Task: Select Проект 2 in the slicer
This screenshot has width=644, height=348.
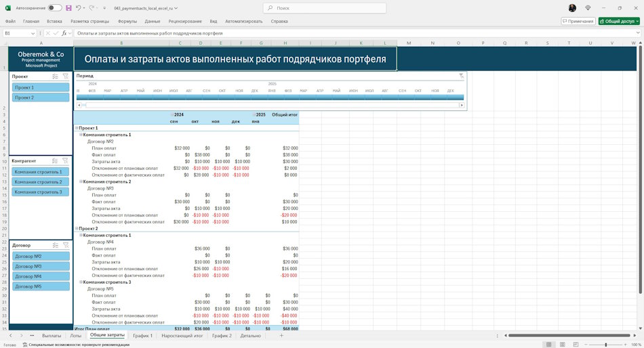Action: click(x=41, y=97)
